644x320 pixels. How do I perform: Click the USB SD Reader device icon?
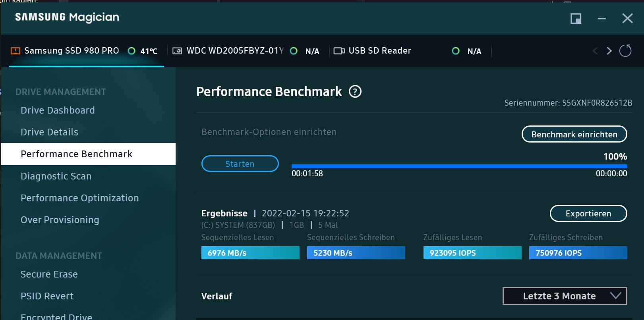point(339,51)
